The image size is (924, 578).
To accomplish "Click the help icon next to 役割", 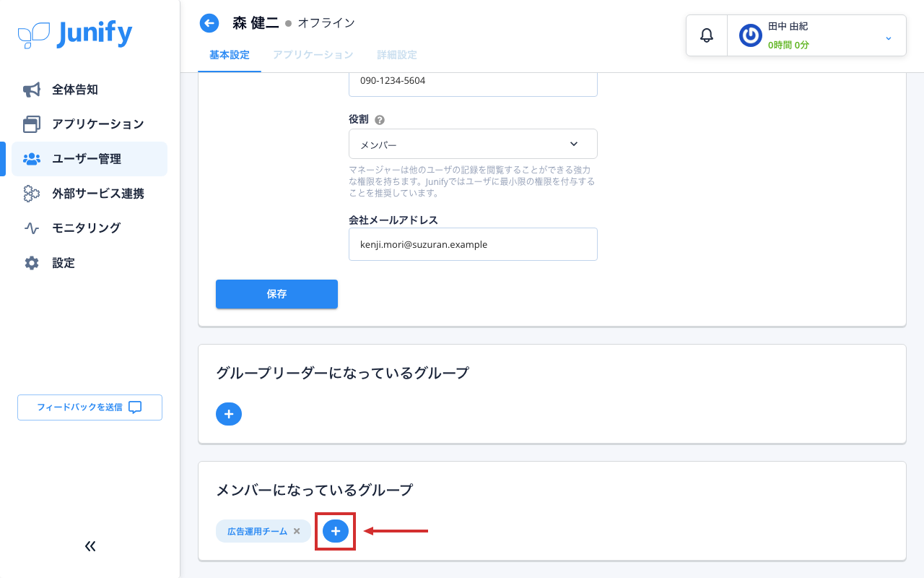I will pos(380,120).
